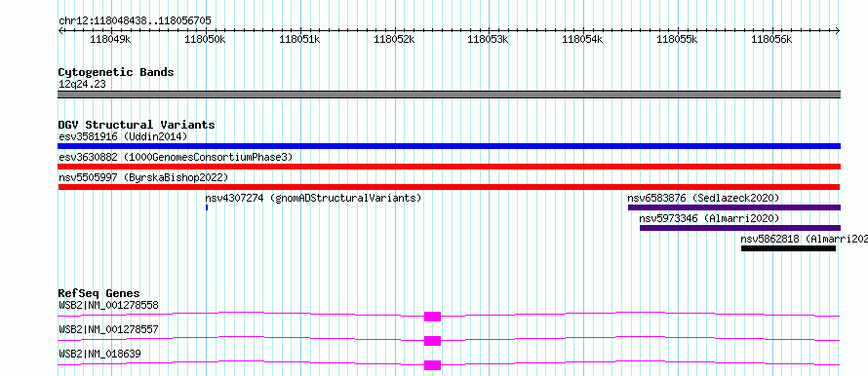
Task: Click the 118055k ruler tick label
Action: pyautogui.click(x=677, y=40)
